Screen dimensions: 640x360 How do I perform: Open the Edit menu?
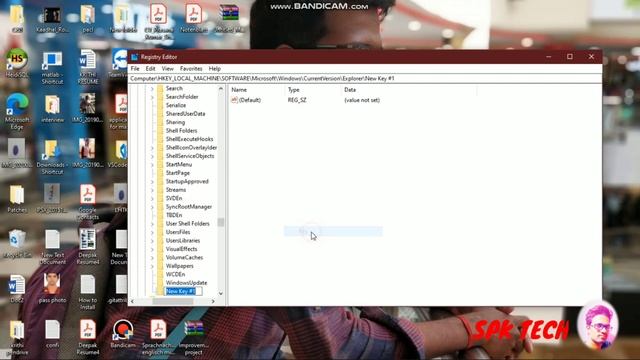pos(150,69)
